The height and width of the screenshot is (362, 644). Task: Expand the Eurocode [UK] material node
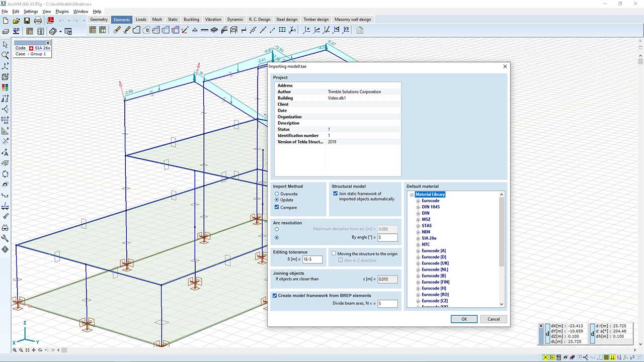pos(418,263)
